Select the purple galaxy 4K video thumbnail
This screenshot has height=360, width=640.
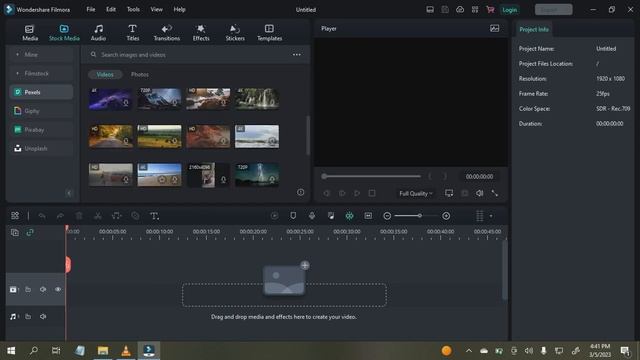110,99
